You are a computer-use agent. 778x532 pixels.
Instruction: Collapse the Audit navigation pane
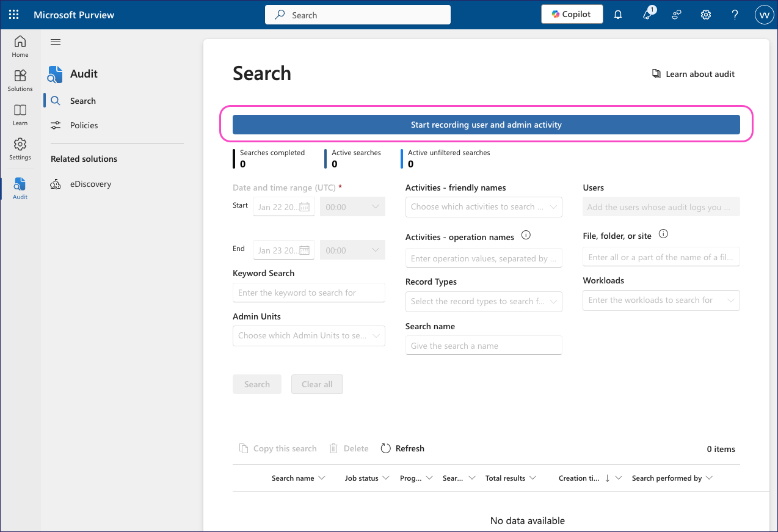click(x=55, y=42)
